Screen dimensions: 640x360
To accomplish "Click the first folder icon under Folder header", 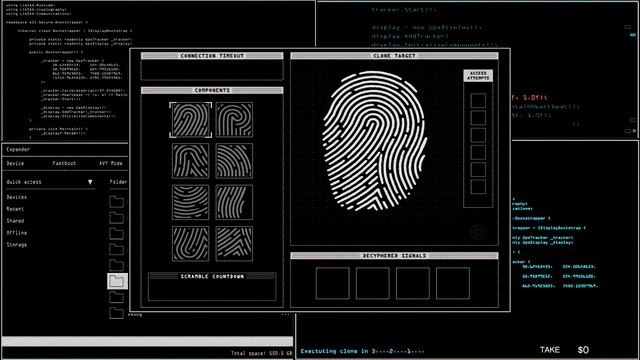I will pyautogui.click(x=116, y=202).
